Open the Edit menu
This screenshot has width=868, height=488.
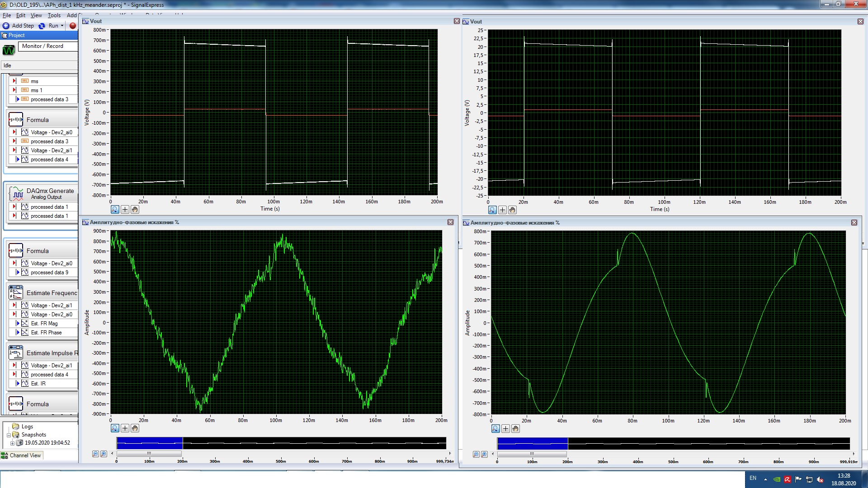point(21,15)
